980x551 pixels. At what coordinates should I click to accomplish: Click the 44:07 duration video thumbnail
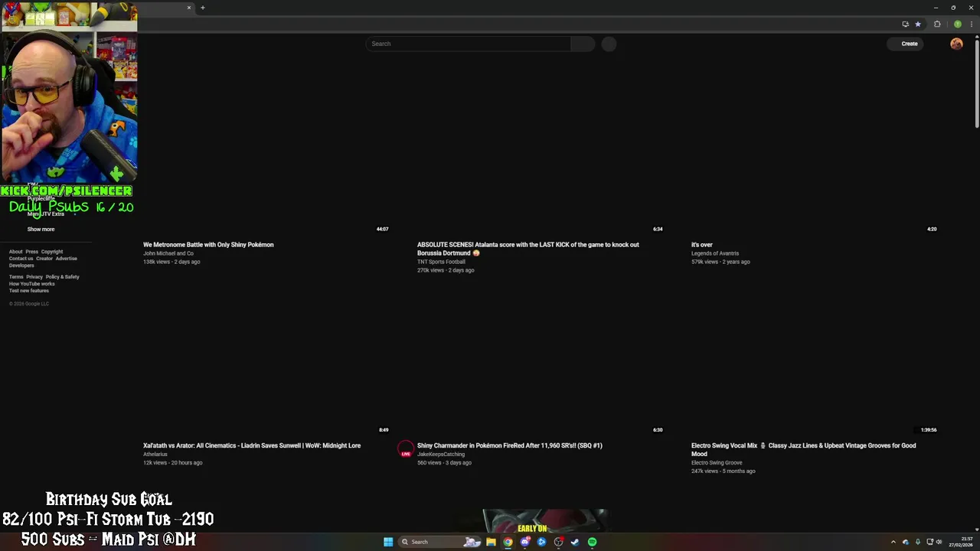[266, 158]
